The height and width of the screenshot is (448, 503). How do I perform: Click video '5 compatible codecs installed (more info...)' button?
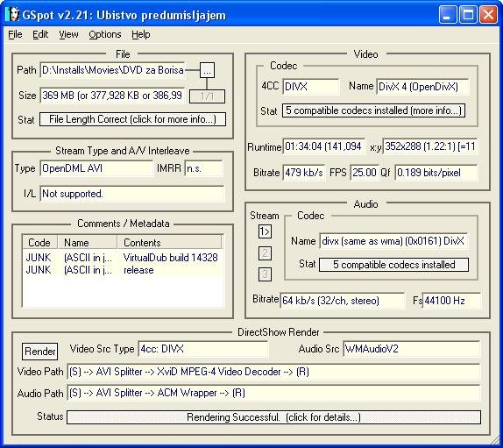coord(373,110)
